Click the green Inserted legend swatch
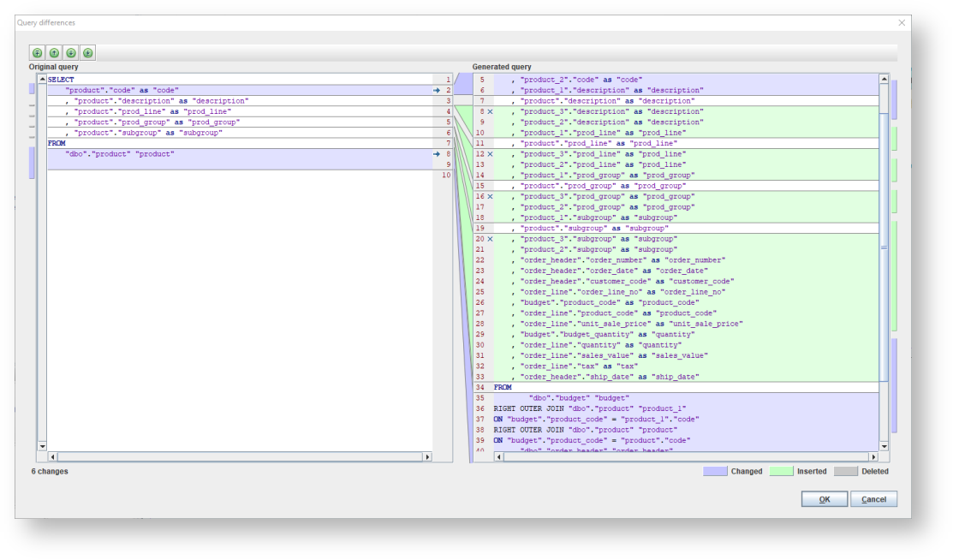Image resolution: width=953 pixels, height=560 pixels. 781,471
